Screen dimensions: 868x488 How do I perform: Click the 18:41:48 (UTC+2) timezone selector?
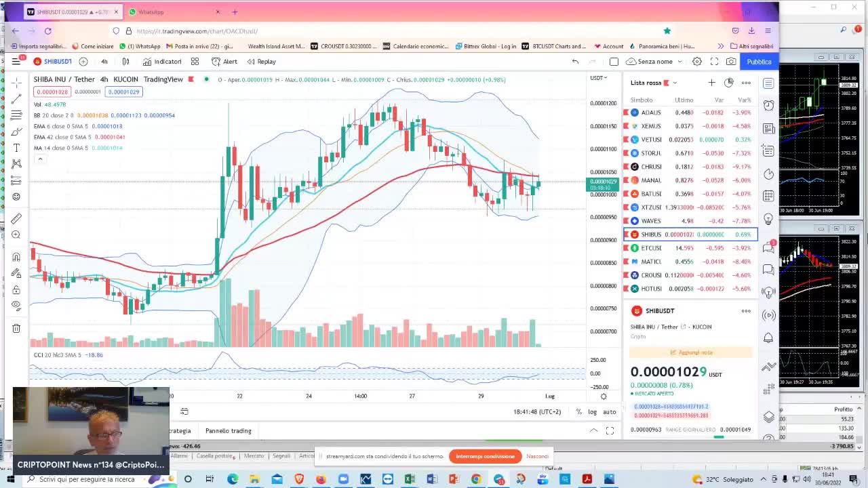pyautogui.click(x=537, y=412)
